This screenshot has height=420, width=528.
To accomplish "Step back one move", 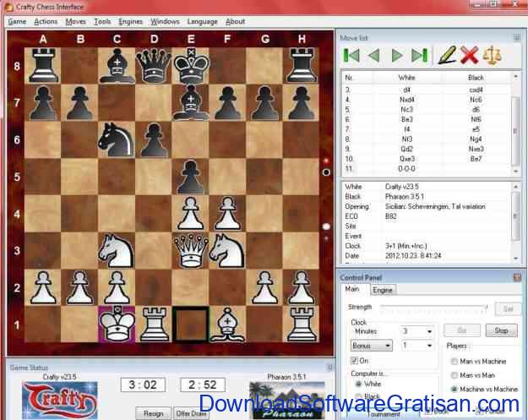I will 374,55.
